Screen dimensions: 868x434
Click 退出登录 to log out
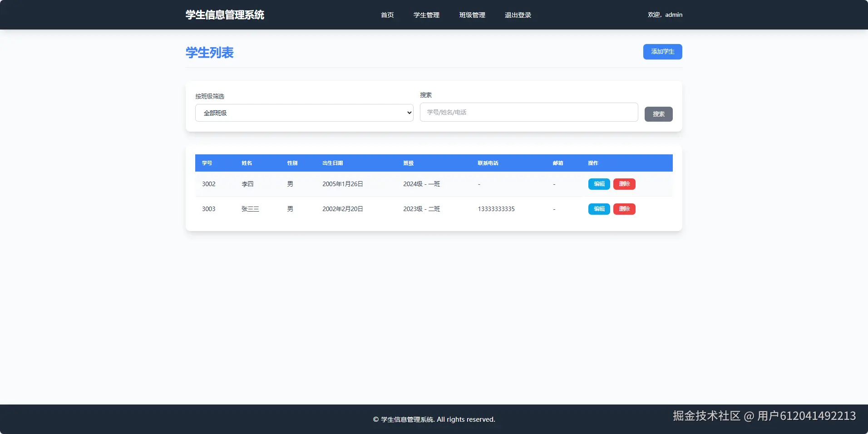click(517, 15)
